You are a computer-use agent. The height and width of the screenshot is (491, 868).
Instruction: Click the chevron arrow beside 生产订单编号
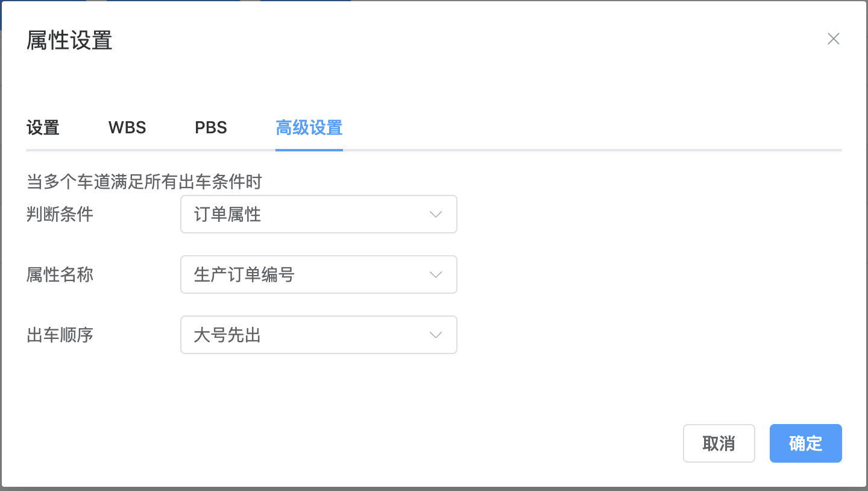point(436,274)
